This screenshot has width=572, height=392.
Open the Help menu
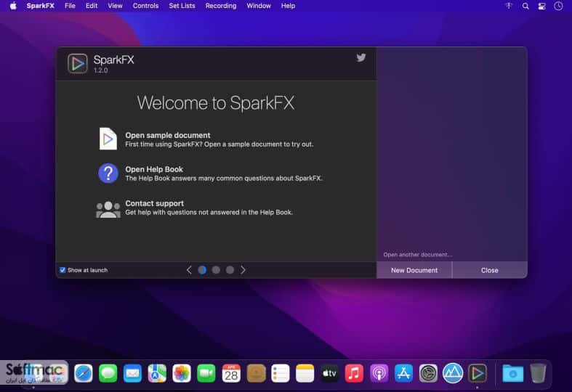coord(288,6)
